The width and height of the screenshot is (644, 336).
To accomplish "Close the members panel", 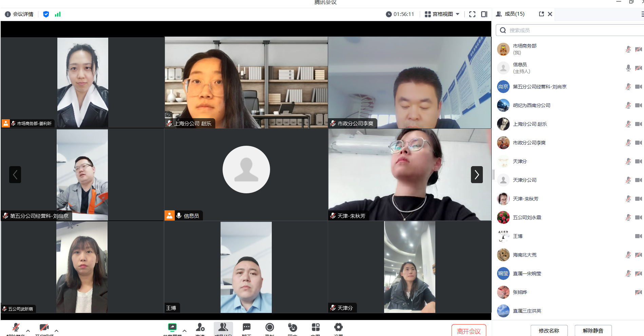I will point(550,14).
